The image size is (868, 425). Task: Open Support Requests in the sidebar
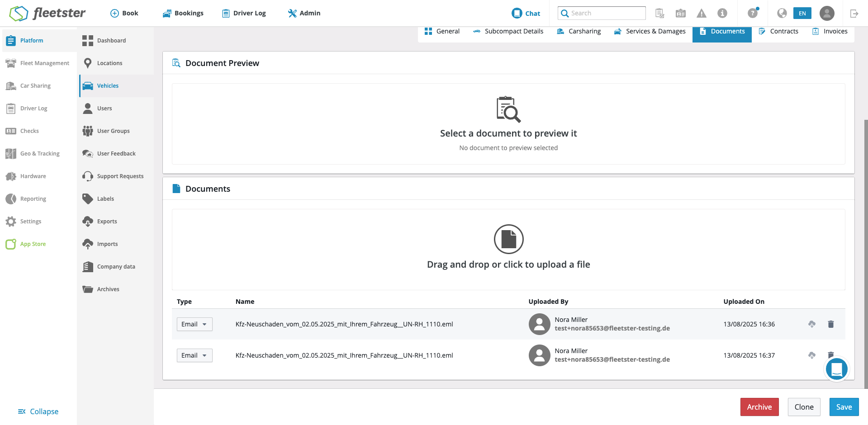pyautogui.click(x=116, y=176)
